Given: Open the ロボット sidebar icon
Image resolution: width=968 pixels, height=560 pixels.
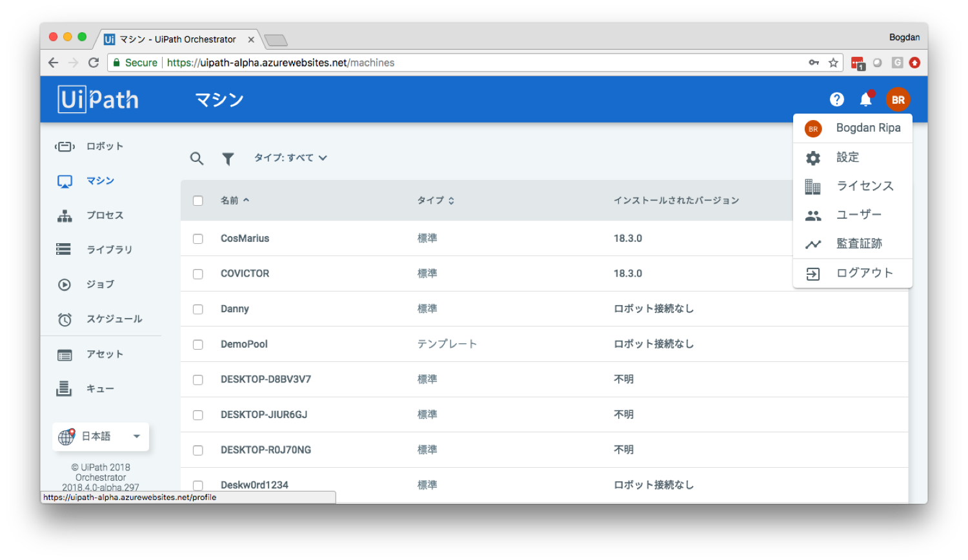Looking at the screenshot, I should (65, 146).
